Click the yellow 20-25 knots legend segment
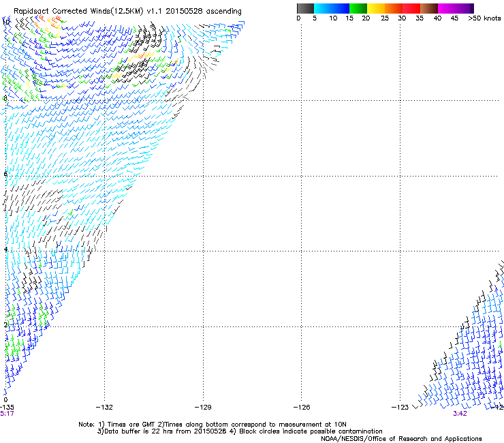 [x=376, y=8]
